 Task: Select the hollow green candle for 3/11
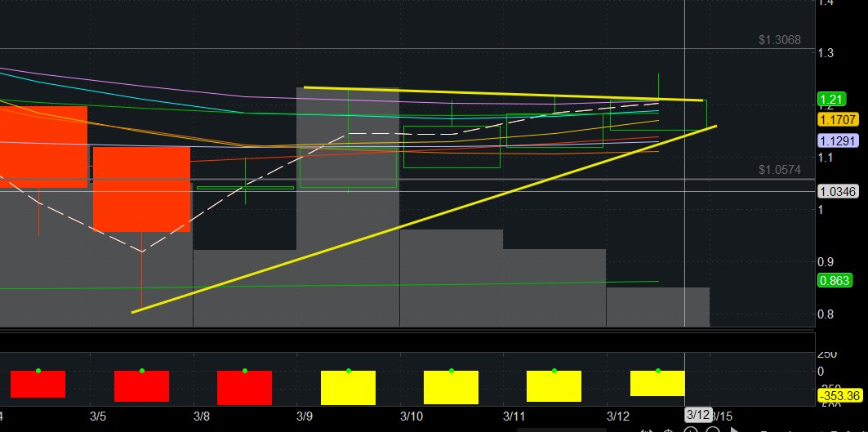click(554, 131)
